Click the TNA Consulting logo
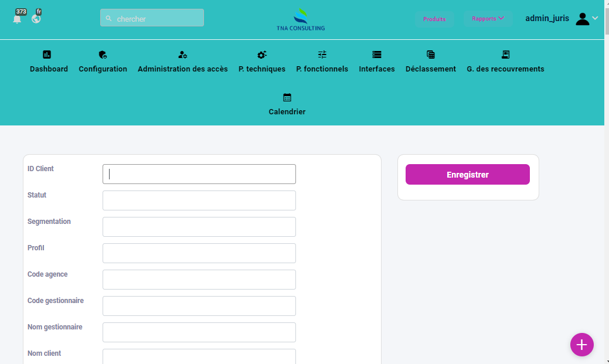The image size is (609, 364). coord(301,19)
